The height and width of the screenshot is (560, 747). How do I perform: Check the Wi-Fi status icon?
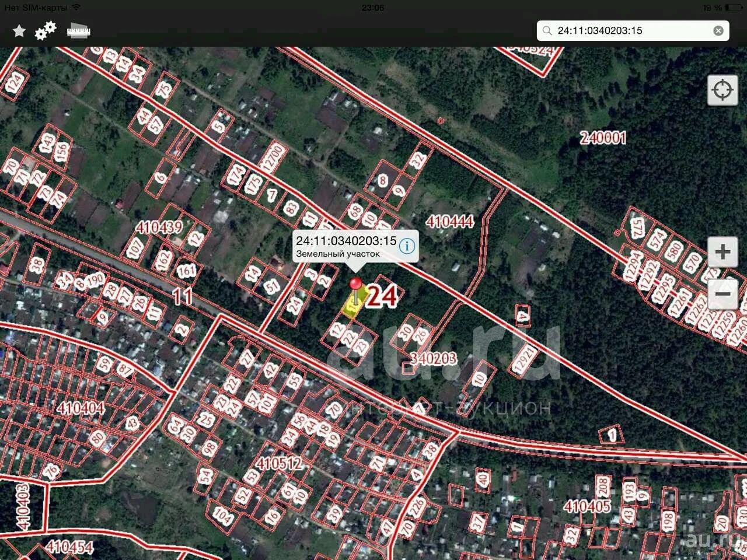(76, 8)
